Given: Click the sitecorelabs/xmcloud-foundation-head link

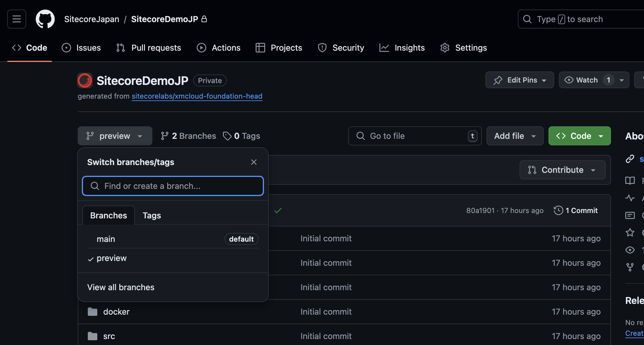Looking at the screenshot, I should (197, 96).
